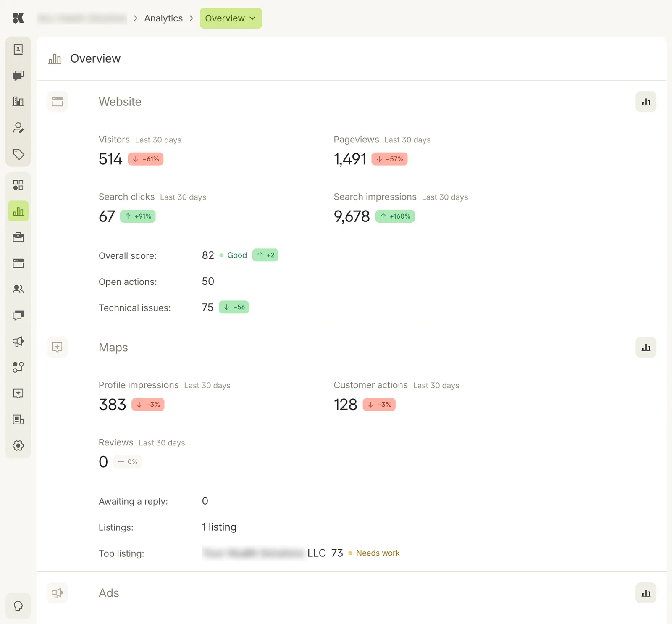Viewport: 672px width, 624px height.
Task: Click the Search impressions +160% badge
Action: click(x=395, y=216)
